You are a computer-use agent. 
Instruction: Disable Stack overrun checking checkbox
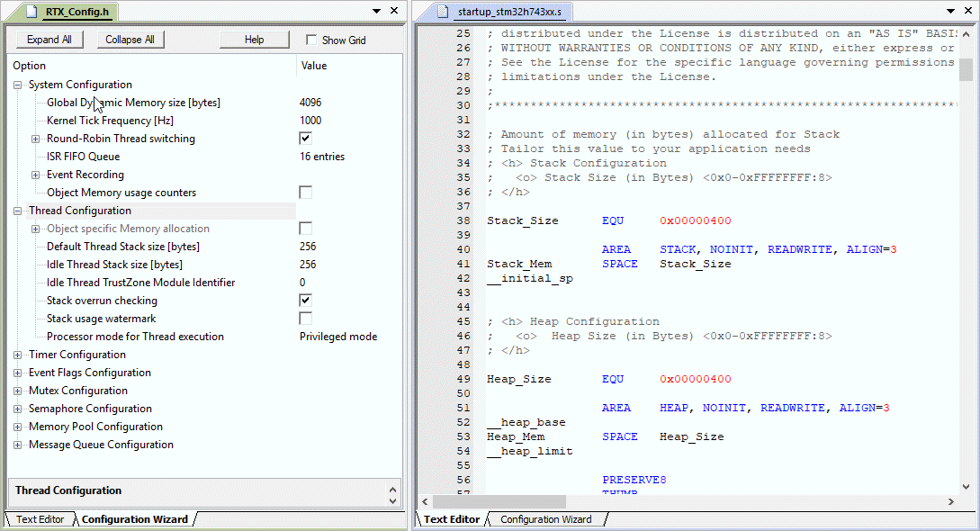[x=306, y=301]
